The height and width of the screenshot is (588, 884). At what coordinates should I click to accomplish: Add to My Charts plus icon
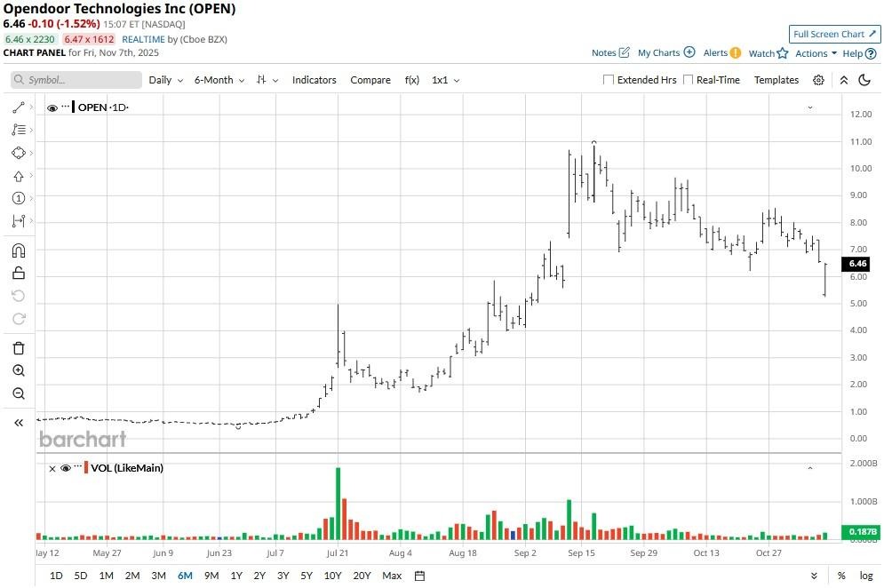pyautogui.click(x=689, y=52)
